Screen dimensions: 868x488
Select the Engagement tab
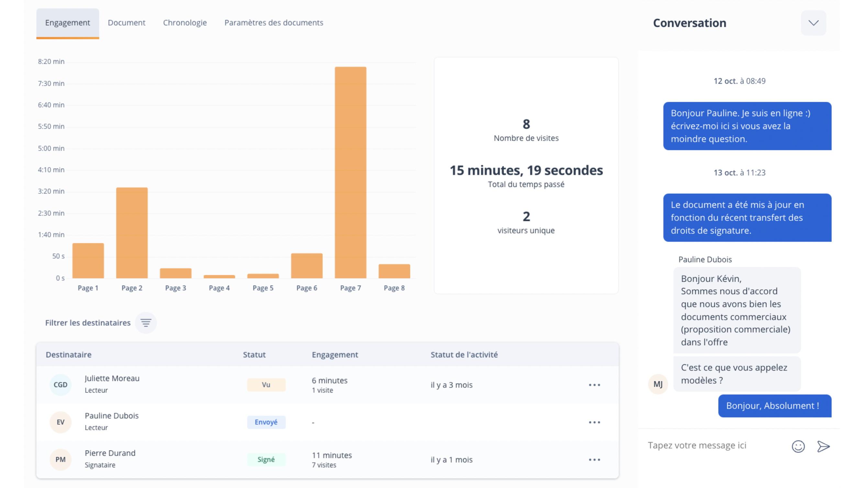pos(67,23)
